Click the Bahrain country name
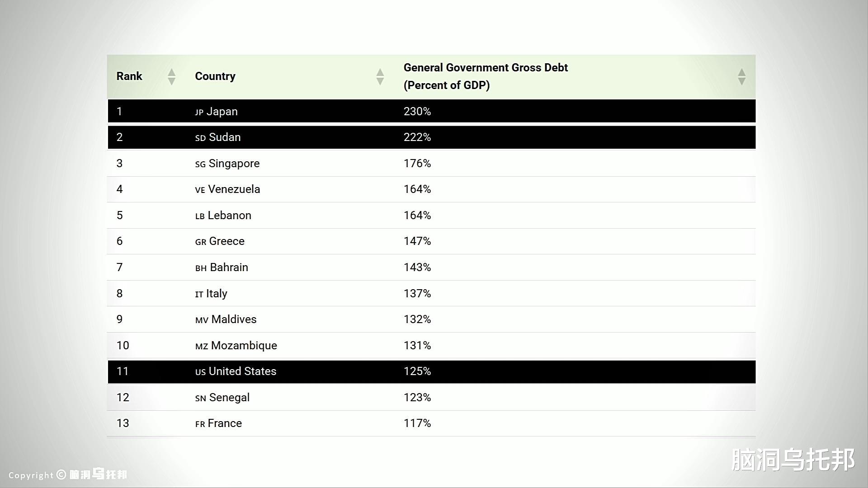Screen dimensions: 868x488 click(229, 267)
